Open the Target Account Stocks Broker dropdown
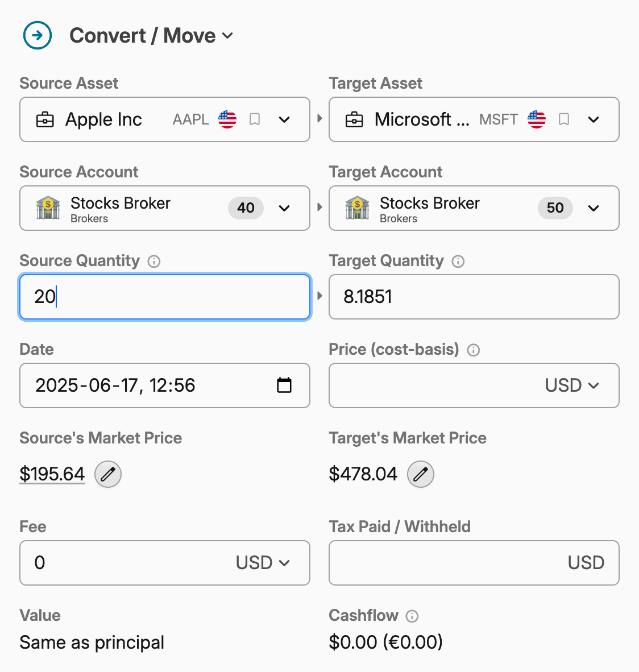Viewport: 639px width, 672px height. pyautogui.click(x=474, y=208)
